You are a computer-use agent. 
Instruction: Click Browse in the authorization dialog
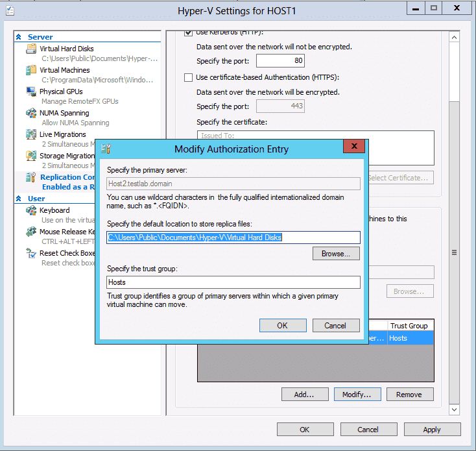[336, 254]
